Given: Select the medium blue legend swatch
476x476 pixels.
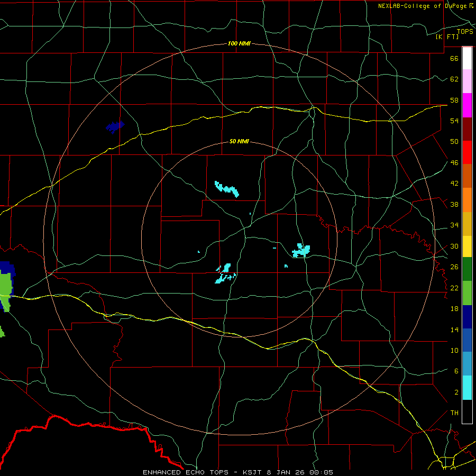Looking at the screenshot, I should click(467, 340).
